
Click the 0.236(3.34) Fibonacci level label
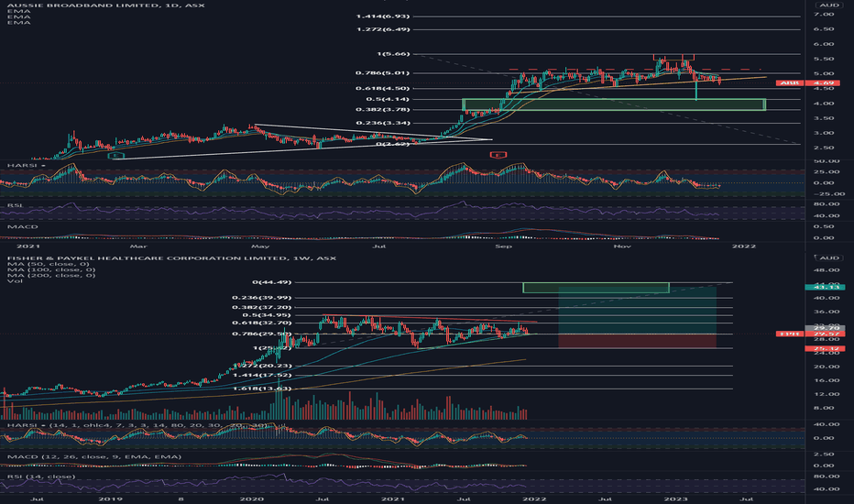pos(383,123)
